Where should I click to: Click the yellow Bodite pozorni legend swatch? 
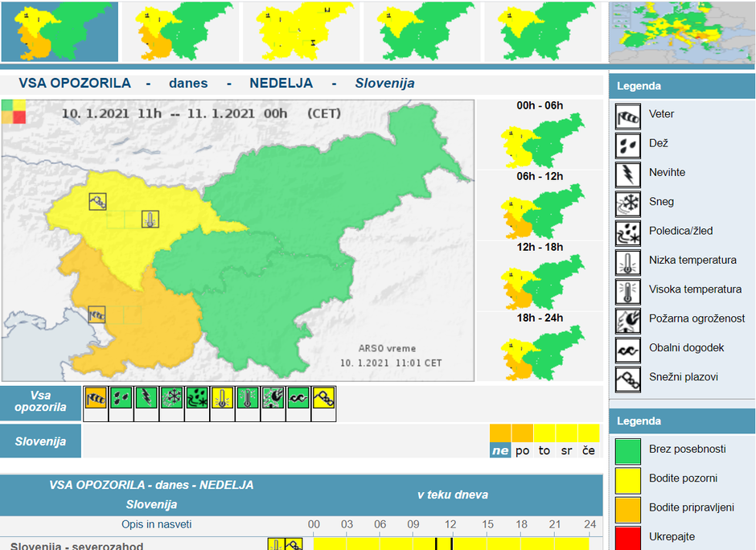click(629, 481)
